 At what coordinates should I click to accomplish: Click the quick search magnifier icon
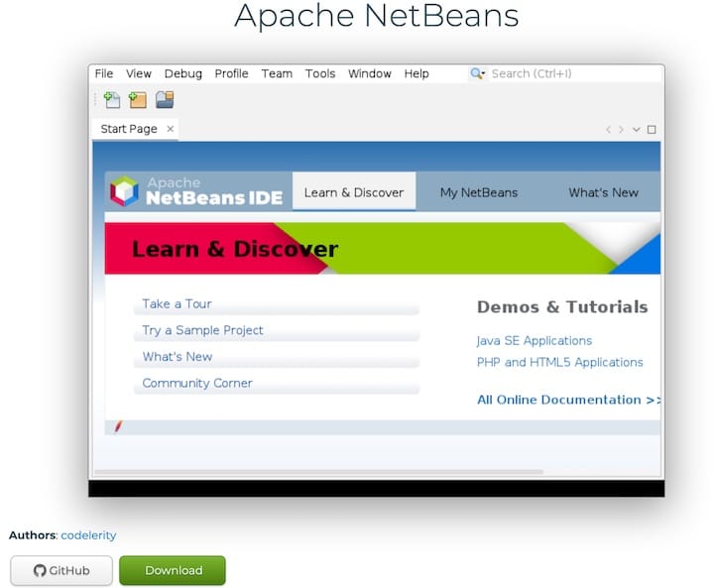pos(477,73)
